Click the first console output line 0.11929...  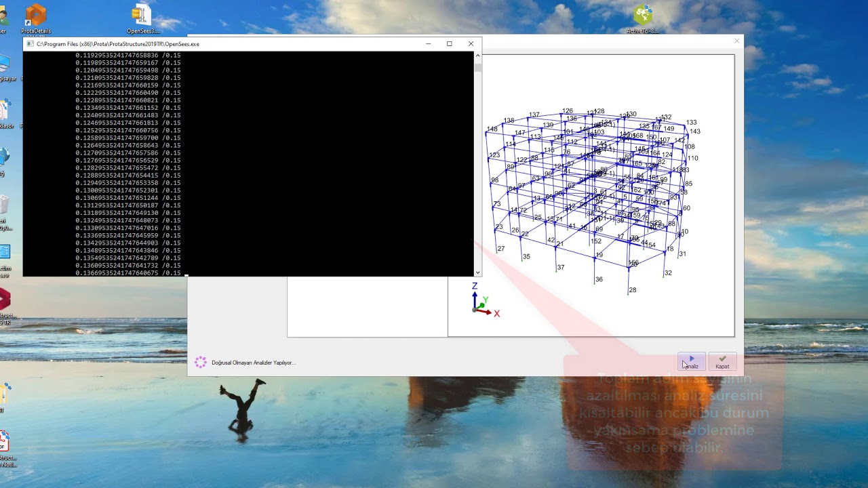[x=127, y=55]
